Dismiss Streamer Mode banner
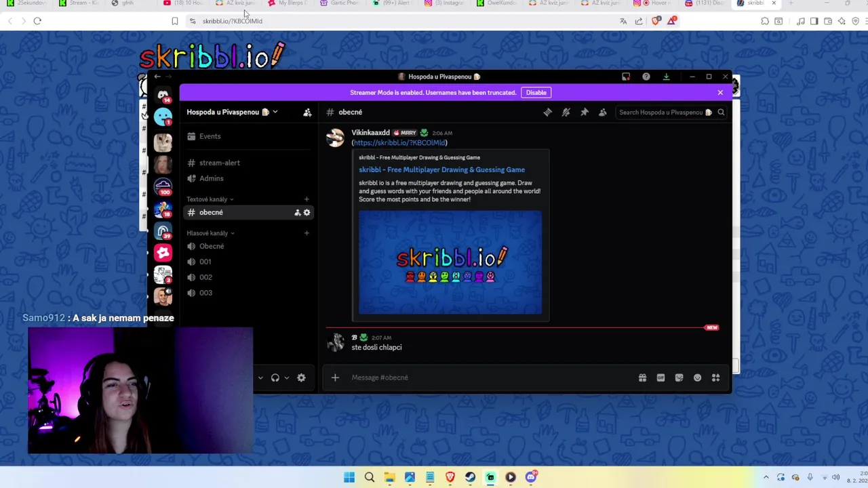This screenshot has width=868, height=488. pyautogui.click(x=720, y=93)
